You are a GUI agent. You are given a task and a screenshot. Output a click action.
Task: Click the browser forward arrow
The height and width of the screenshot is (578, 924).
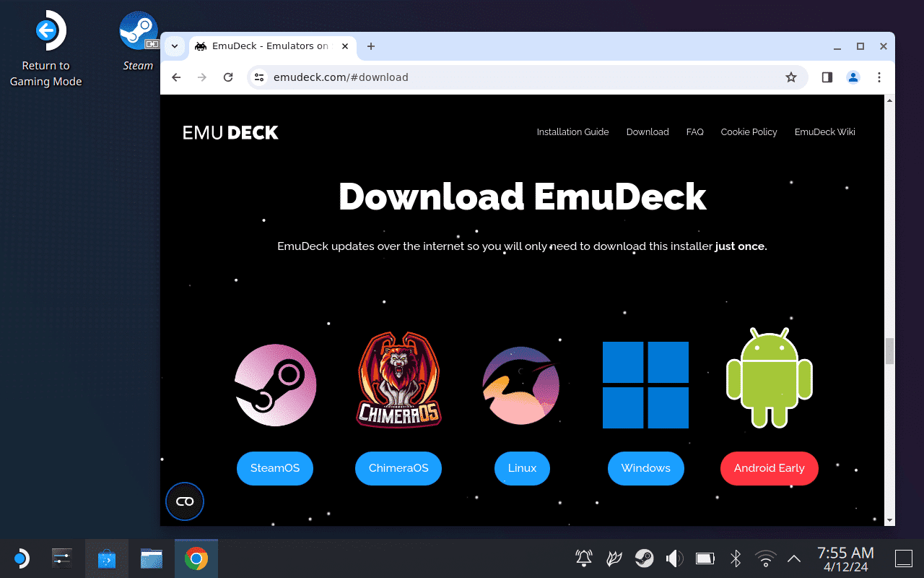tap(202, 77)
